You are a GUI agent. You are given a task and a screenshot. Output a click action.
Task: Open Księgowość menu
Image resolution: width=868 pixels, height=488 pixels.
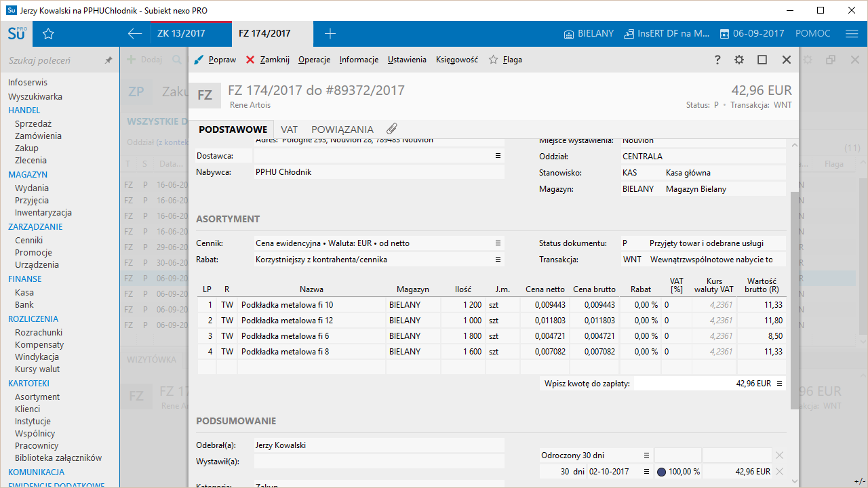[x=457, y=60]
